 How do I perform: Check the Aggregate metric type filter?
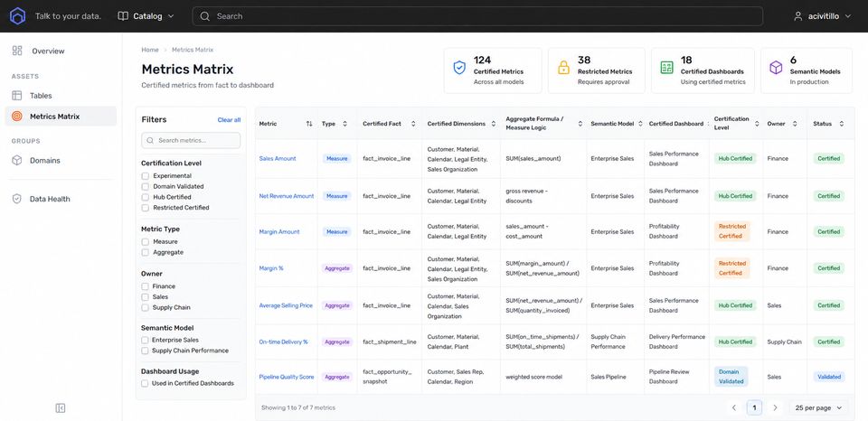(145, 252)
